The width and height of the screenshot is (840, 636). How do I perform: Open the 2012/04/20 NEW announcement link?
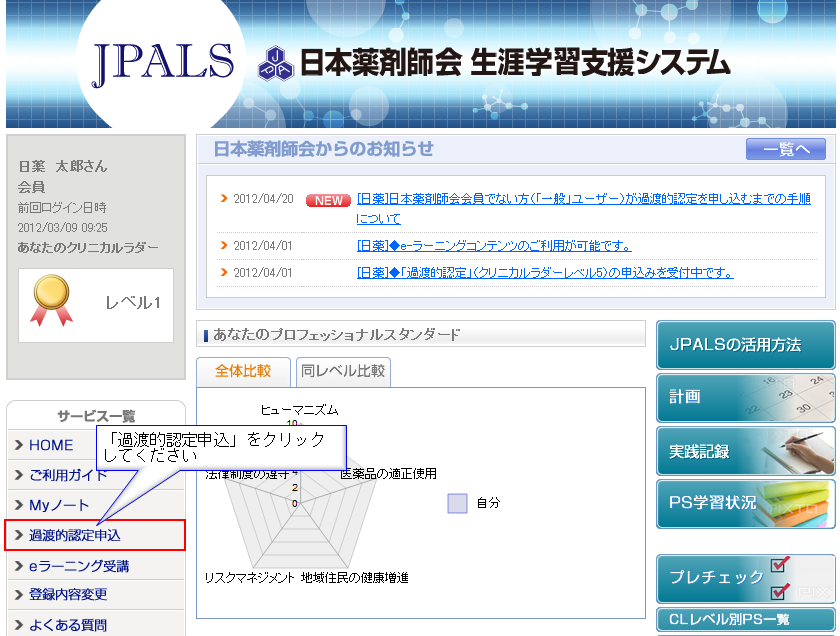click(x=583, y=208)
